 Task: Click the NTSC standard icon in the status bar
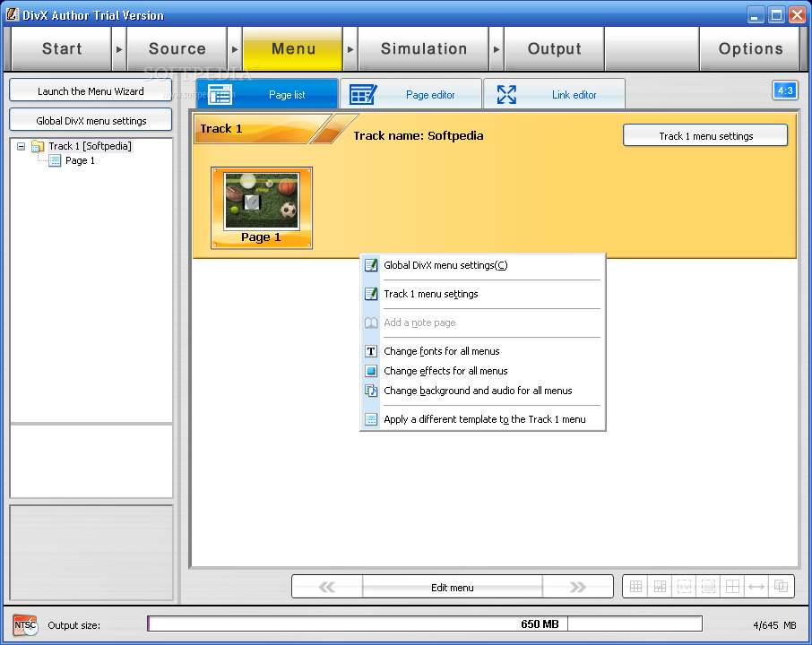coord(25,624)
